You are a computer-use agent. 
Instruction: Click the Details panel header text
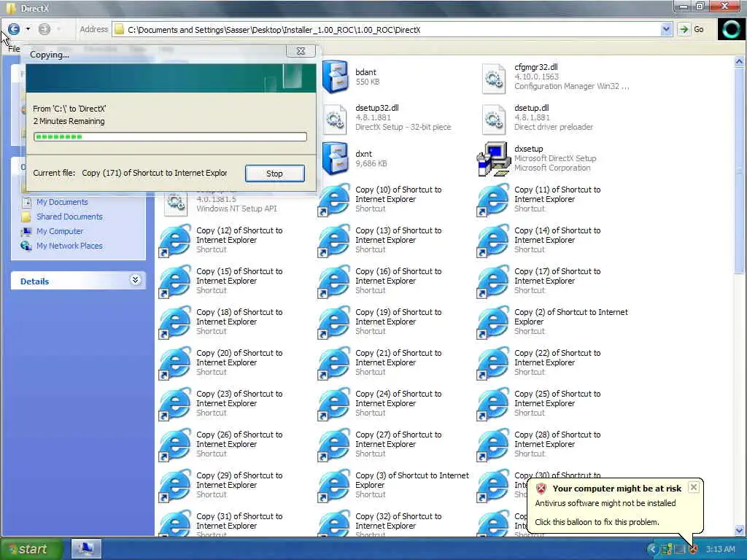[x=34, y=281]
